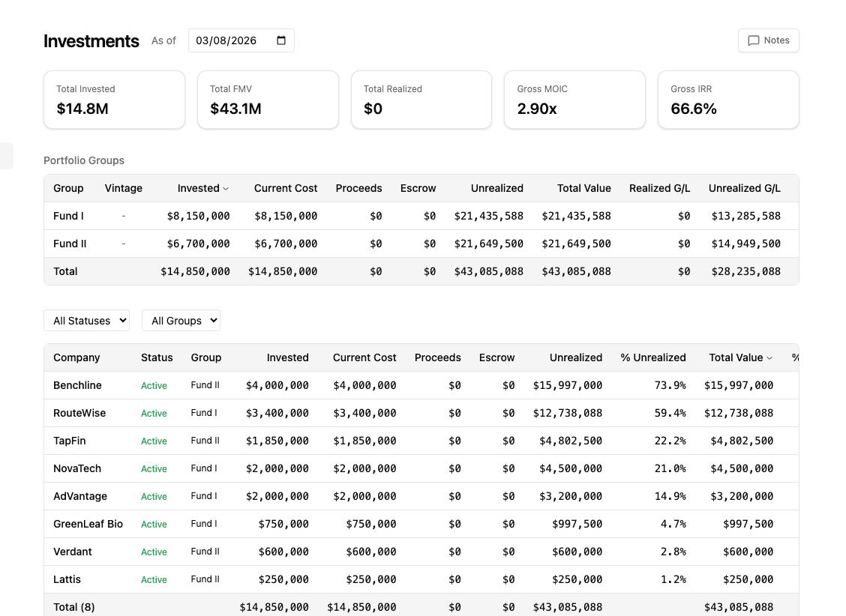Viewport: 846px width, 616px height.
Task: Sort Portfolio Groups by Realized G/L
Action: click(659, 188)
